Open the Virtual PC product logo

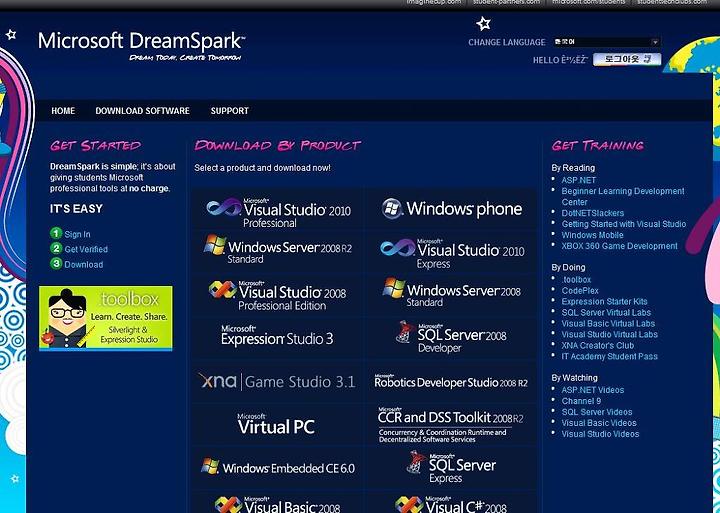pyautogui.click(x=276, y=424)
